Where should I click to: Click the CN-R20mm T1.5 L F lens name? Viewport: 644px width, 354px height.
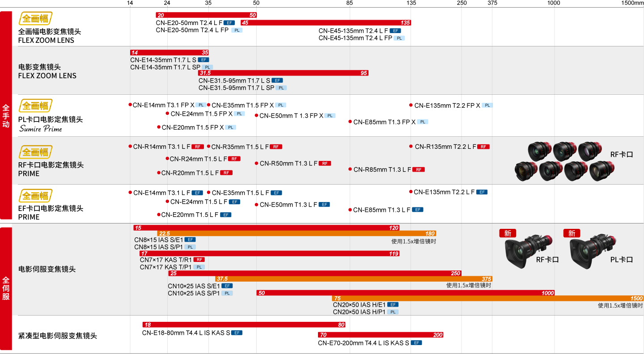point(190,173)
